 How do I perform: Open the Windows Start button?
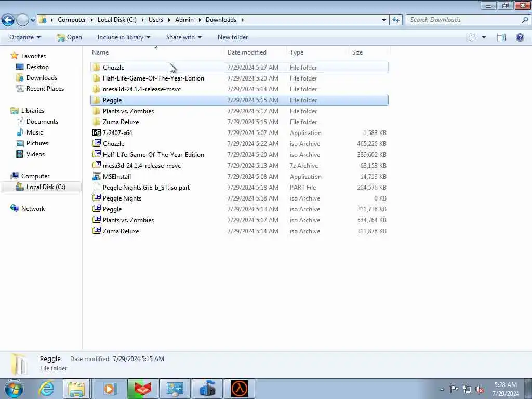click(14, 389)
